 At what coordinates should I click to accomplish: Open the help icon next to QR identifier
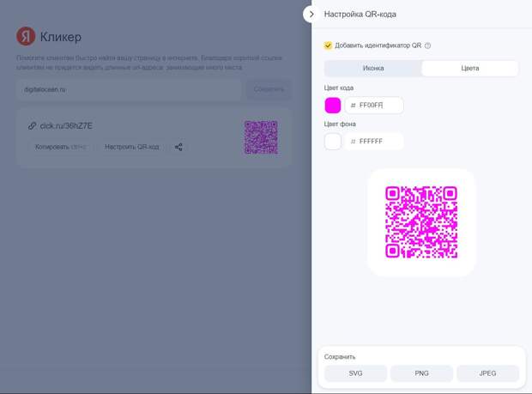(428, 45)
